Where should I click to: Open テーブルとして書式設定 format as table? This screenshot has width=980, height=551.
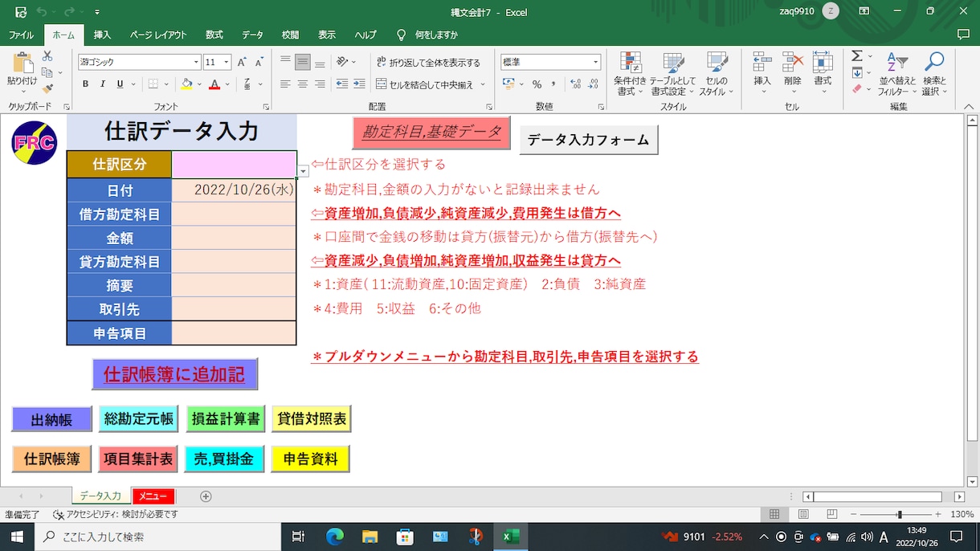click(x=672, y=73)
